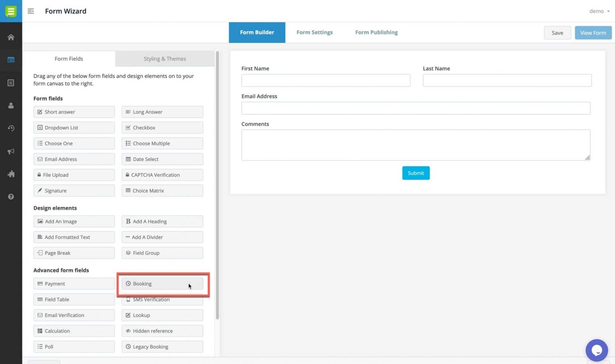Open the live chat bubble at bottom right
The width and height of the screenshot is (615, 364).
pyautogui.click(x=597, y=350)
